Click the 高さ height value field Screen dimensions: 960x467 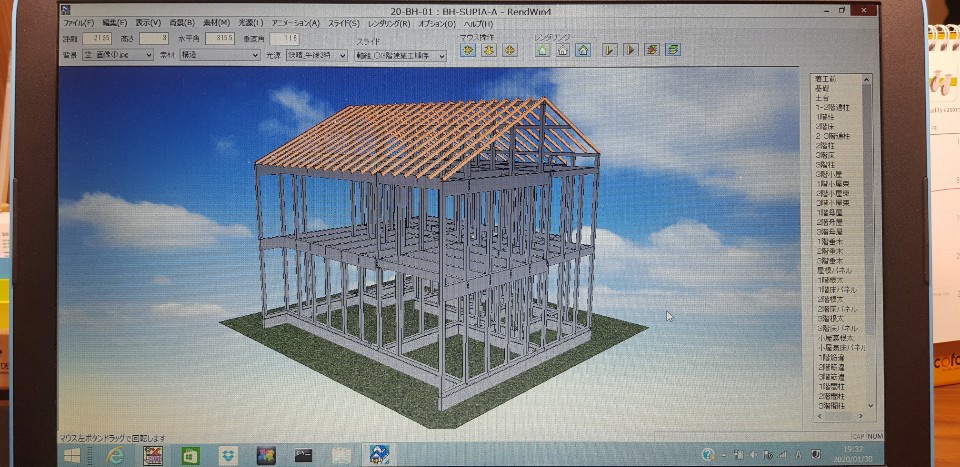point(154,39)
